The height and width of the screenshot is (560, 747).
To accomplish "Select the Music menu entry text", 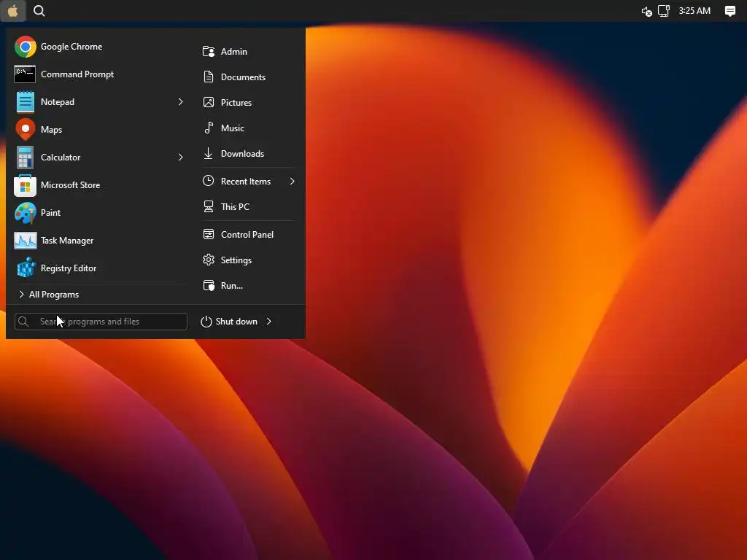I will [x=233, y=128].
